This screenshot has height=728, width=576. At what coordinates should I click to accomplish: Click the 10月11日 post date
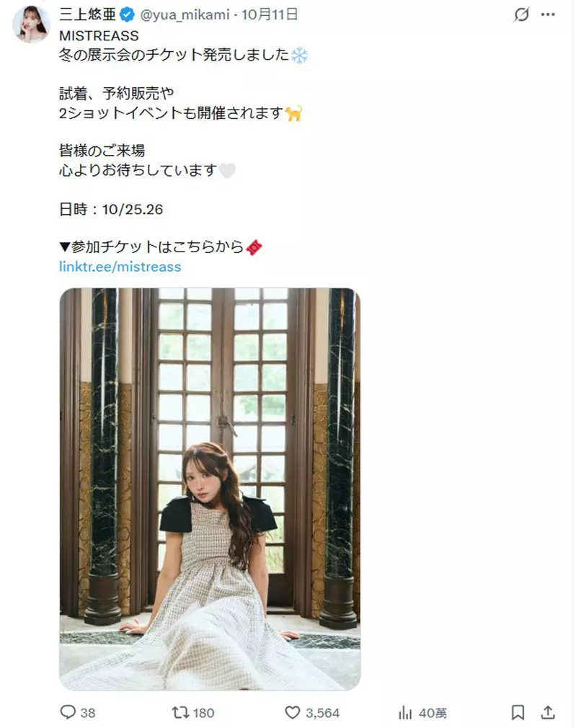pos(270,14)
